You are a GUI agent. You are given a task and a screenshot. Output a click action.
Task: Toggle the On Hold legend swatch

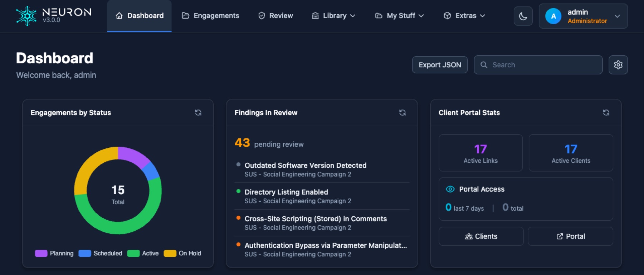pos(170,254)
